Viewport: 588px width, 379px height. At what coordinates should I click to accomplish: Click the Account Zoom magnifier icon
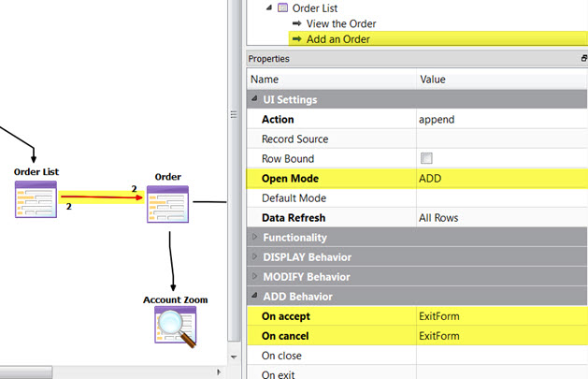pyautogui.click(x=175, y=327)
